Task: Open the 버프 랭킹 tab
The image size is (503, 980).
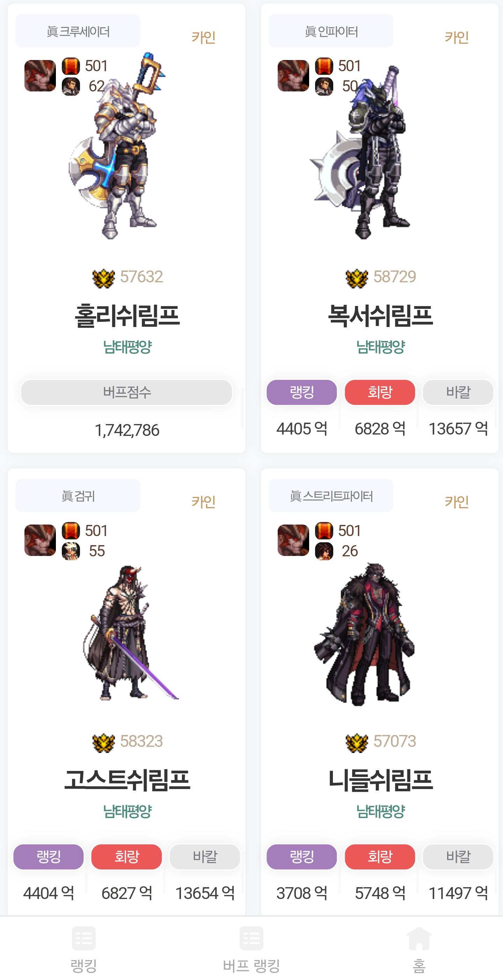Action: (251, 949)
